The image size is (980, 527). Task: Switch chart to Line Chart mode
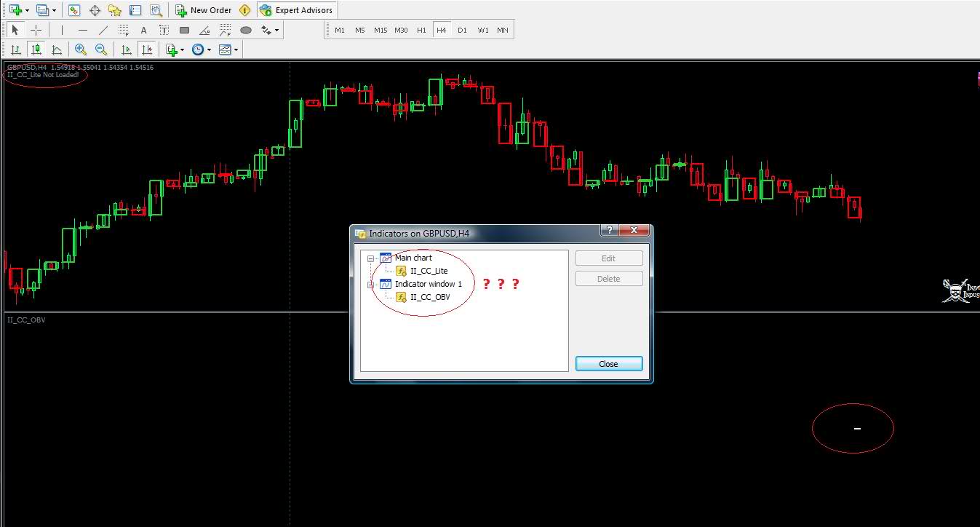pyautogui.click(x=56, y=49)
